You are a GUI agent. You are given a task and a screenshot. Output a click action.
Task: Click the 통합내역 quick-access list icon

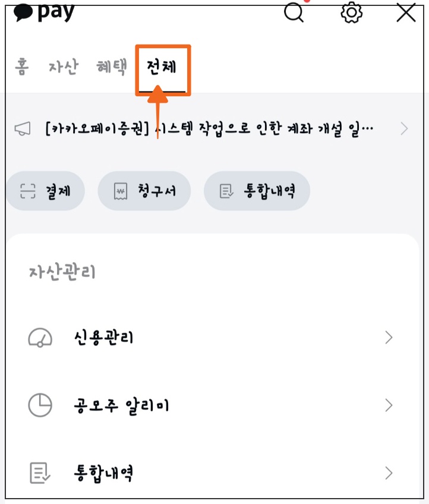(226, 191)
